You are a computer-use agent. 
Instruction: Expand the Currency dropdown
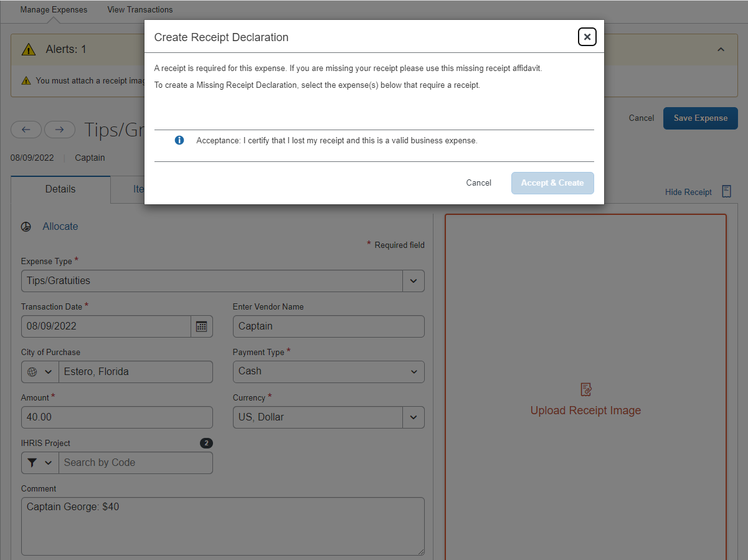point(413,417)
